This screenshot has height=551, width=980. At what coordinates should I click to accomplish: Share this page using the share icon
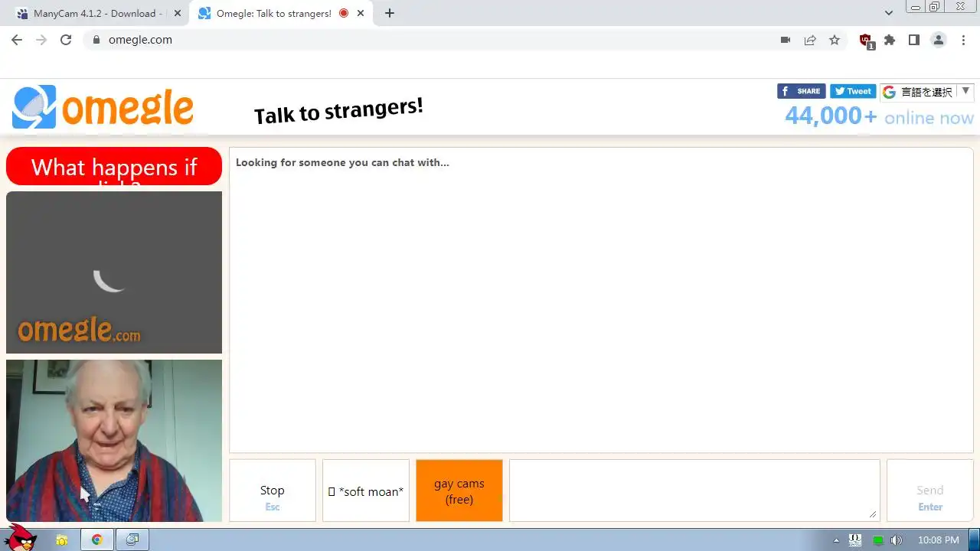coord(810,40)
